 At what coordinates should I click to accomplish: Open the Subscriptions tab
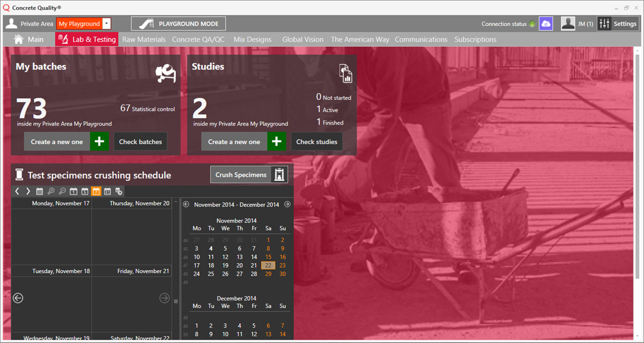click(x=475, y=39)
